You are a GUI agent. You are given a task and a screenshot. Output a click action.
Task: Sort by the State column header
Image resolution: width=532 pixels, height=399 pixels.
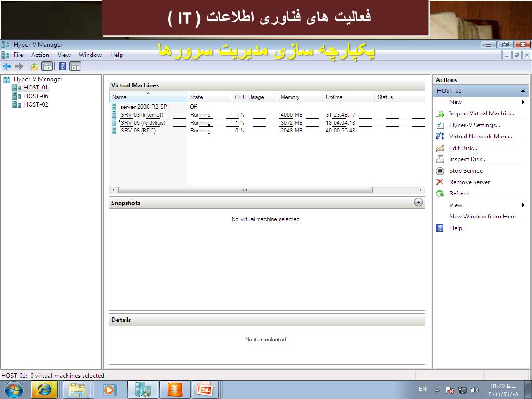(209, 97)
